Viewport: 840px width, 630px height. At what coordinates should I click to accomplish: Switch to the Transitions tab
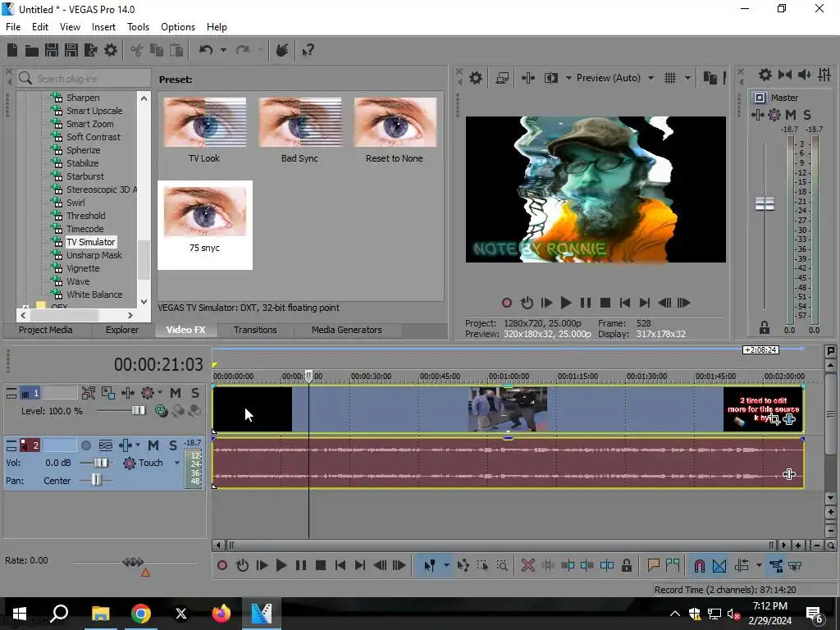(x=255, y=330)
